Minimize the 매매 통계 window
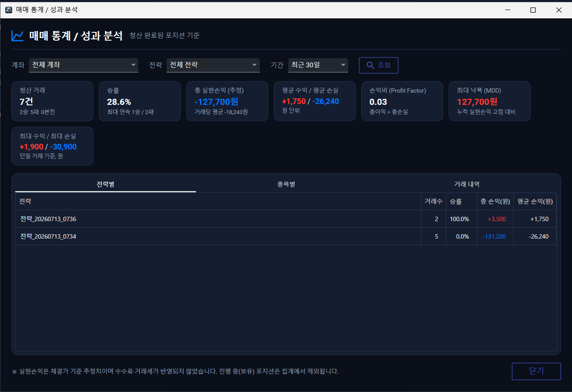Image resolution: width=572 pixels, height=392 pixels. (x=508, y=10)
